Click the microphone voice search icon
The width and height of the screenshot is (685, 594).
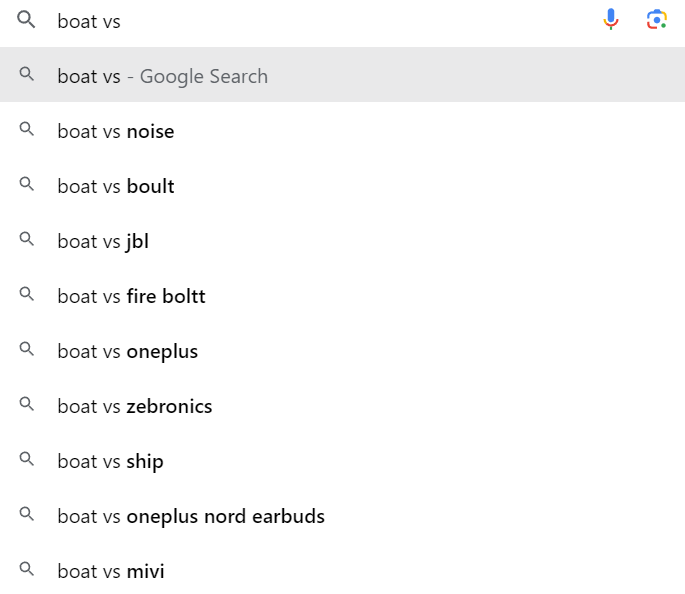click(x=611, y=20)
